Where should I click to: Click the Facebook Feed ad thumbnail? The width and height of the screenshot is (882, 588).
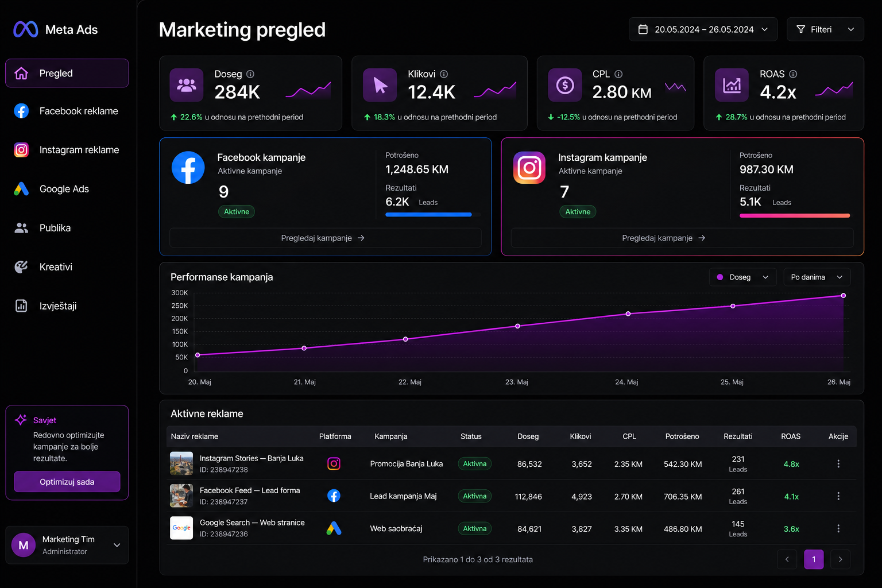pos(181,496)
